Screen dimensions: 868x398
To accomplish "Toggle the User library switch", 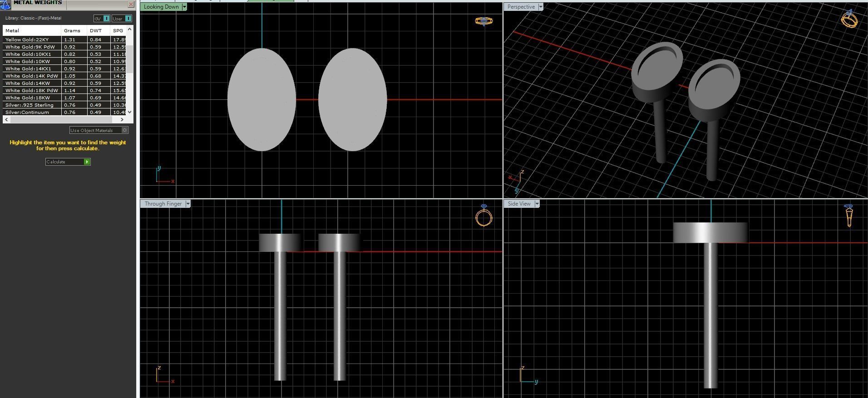I will click(122, 18).
